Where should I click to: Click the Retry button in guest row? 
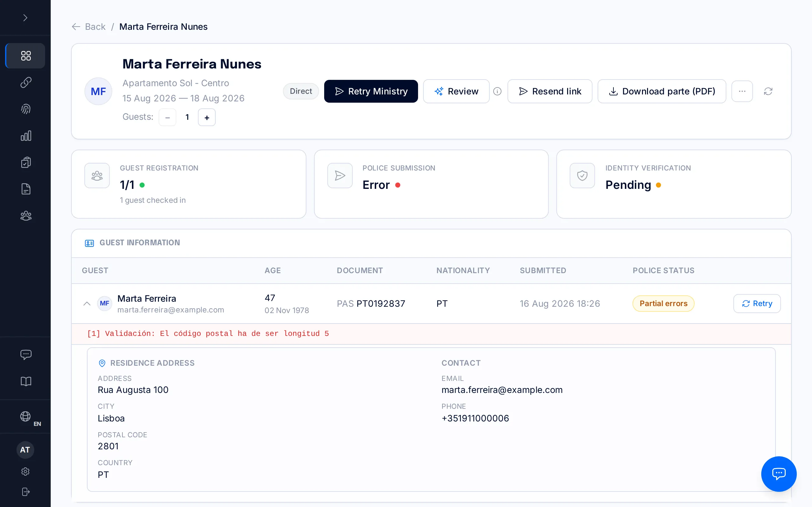pyautogui.click(x=756, y=304)
